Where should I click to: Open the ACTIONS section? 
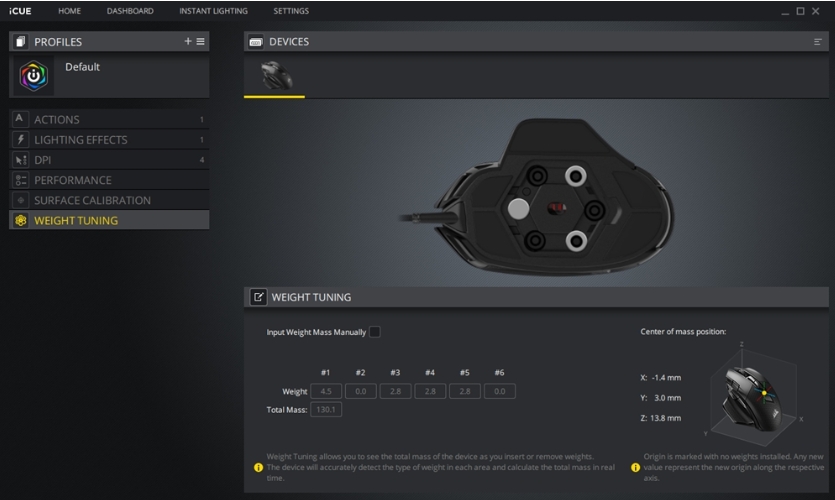click(109, 119)
